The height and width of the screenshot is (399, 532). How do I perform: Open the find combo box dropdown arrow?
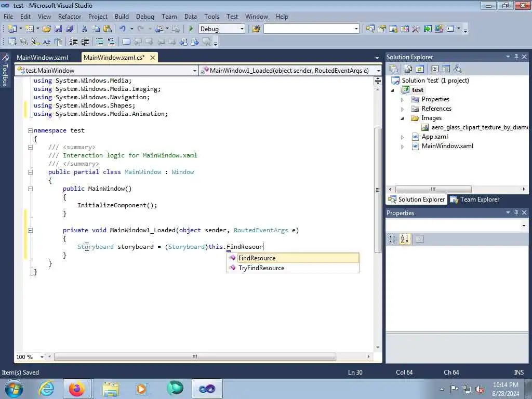tap(356, 29)
